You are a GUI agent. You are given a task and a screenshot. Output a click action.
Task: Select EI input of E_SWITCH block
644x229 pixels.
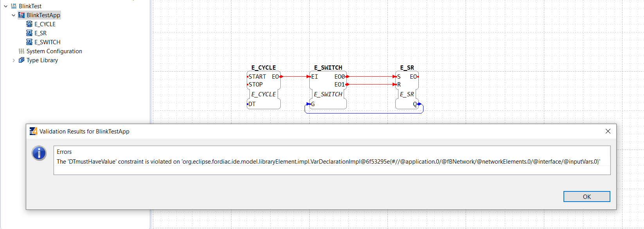click(315, 77)
